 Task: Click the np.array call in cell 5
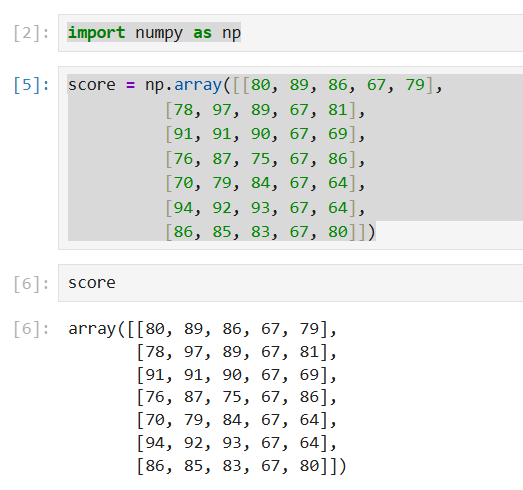(183, 85)
